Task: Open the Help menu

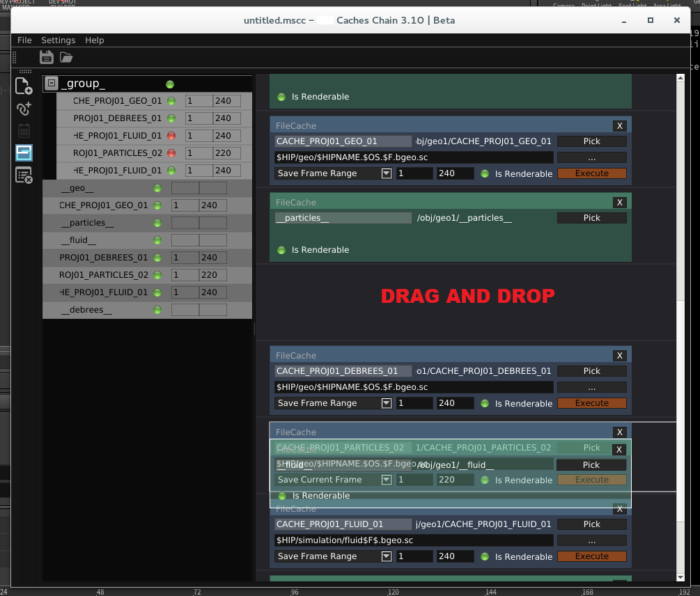Action: (94, 40)
